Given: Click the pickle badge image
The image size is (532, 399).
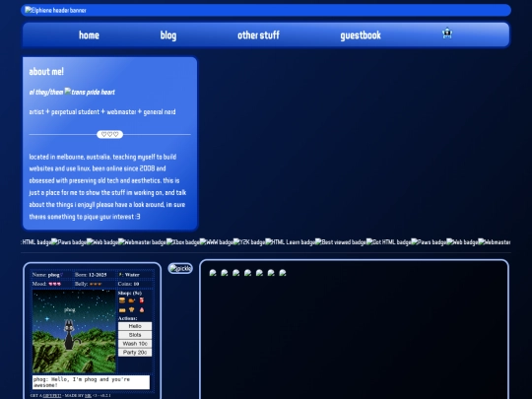Looking at the screenshot, I should coord(180,268).
